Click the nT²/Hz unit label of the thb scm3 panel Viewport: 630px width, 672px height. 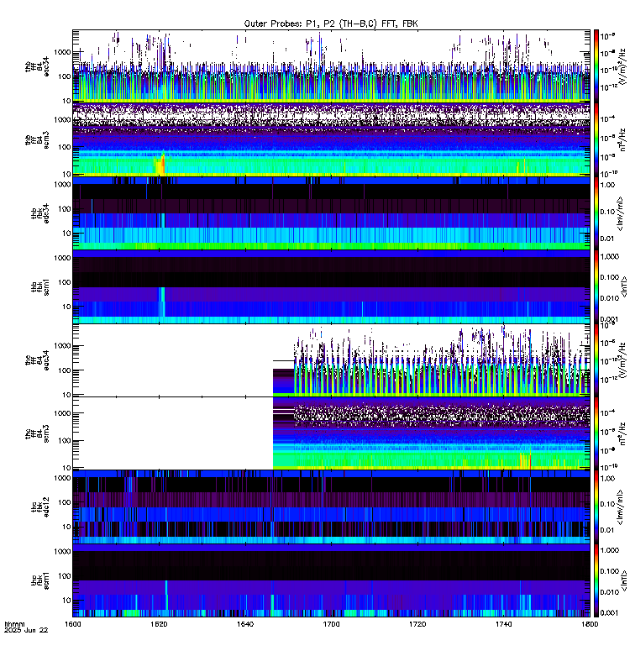(x=622, y=139)
